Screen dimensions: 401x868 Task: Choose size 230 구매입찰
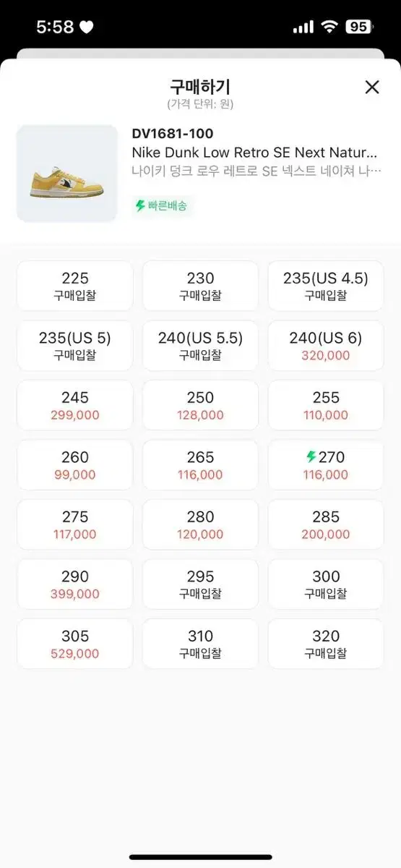[200, 286]
